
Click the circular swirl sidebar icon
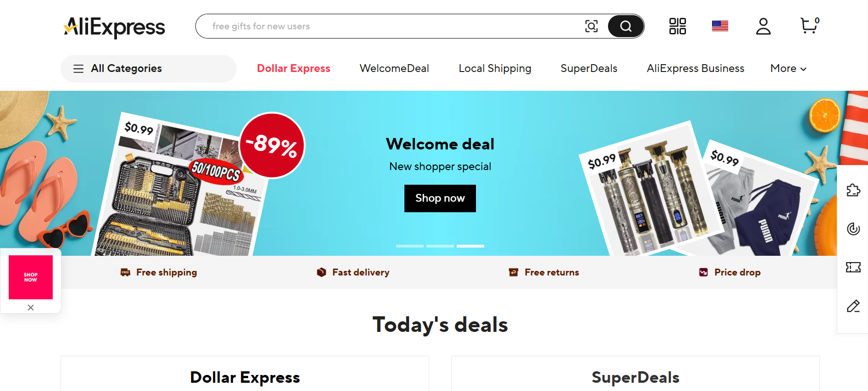[x=853, y=228]
